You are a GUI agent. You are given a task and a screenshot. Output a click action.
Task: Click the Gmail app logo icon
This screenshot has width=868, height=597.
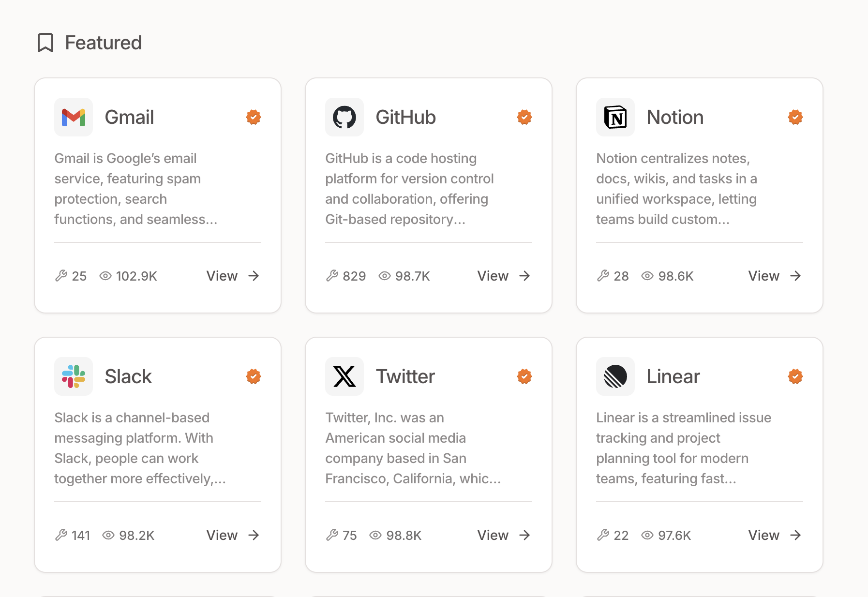tap(74, 117)
